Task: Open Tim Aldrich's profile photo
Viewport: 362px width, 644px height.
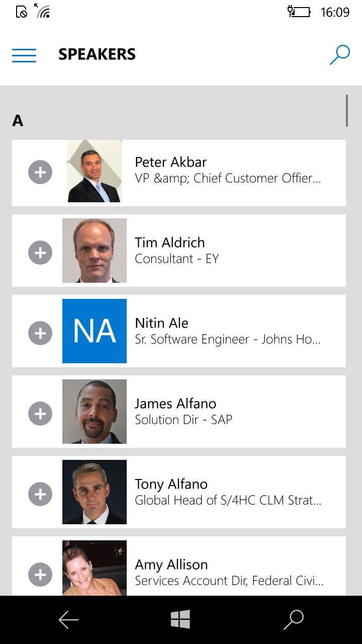Action: click(95, 251)
